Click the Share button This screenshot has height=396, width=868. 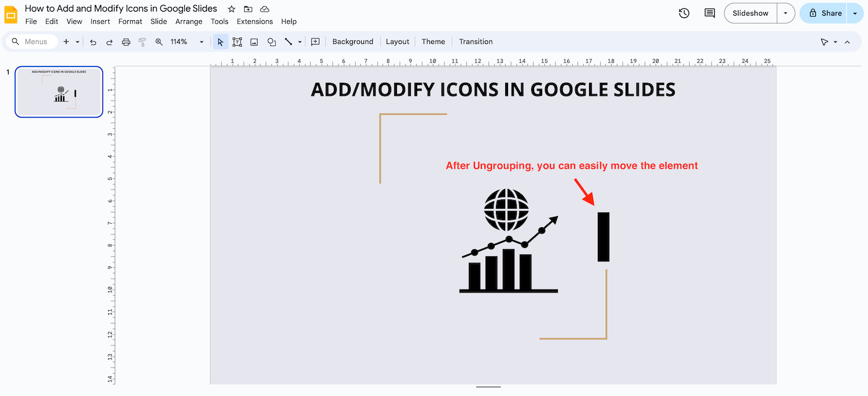point(826,13)
